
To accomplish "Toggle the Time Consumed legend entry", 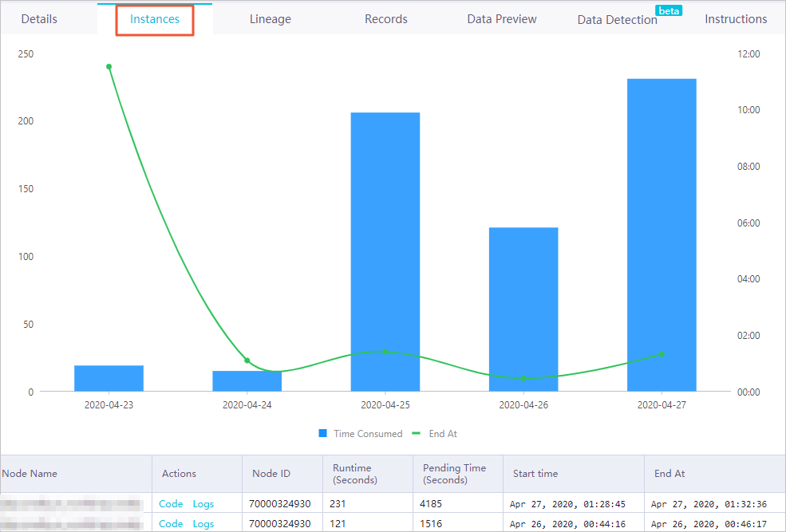I will (x=361, y=434).
